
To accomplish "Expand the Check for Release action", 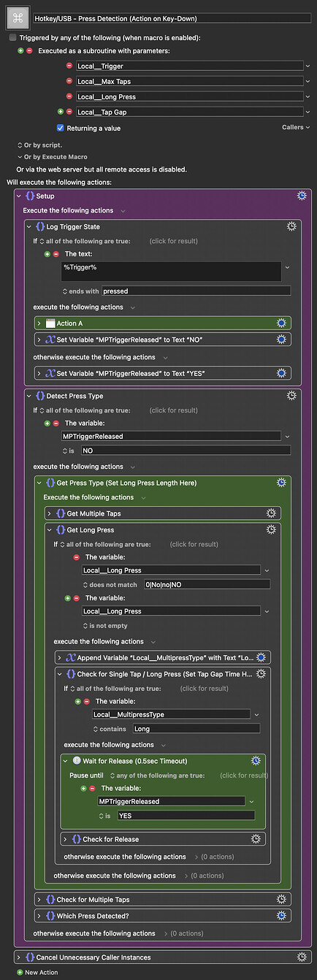I will point(65,839).
